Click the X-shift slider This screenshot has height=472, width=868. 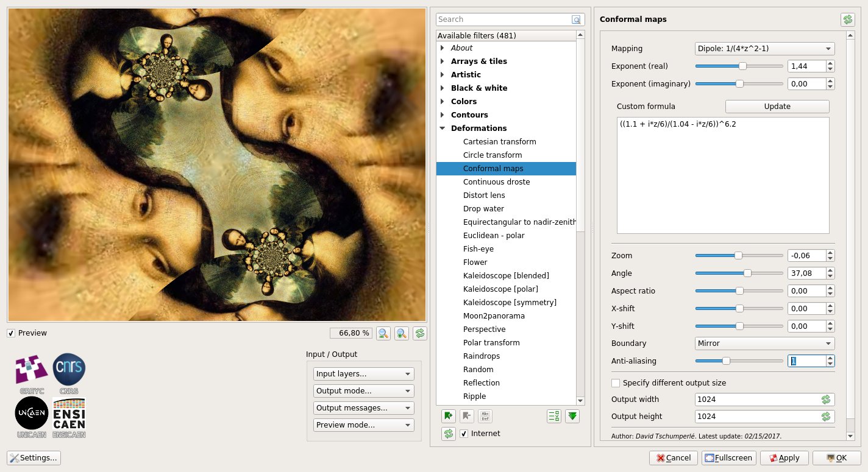739,309
